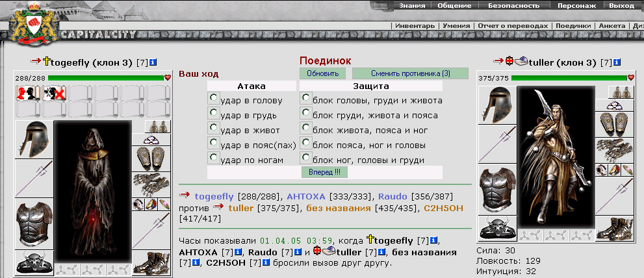Click tuller's chest armor slot

[497, 189]
